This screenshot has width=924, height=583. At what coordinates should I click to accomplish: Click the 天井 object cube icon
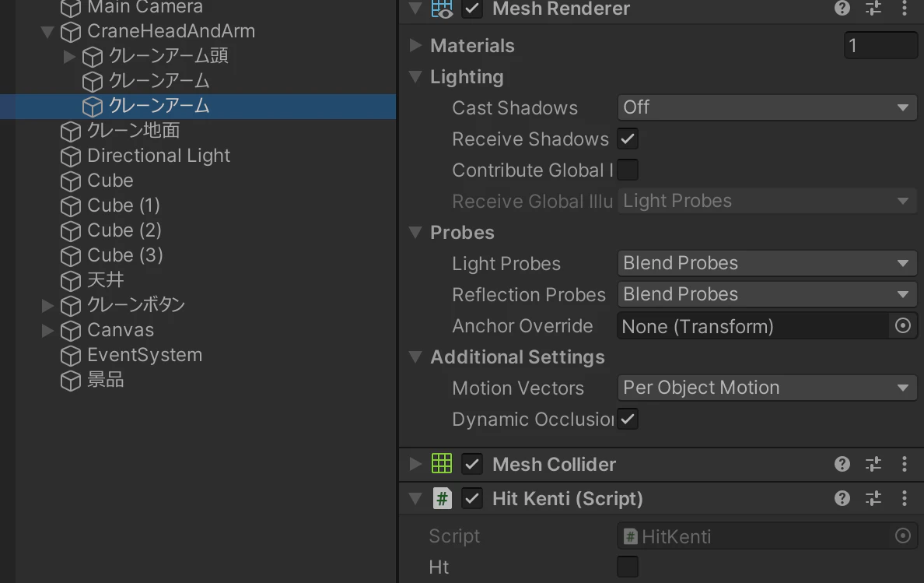71,280
